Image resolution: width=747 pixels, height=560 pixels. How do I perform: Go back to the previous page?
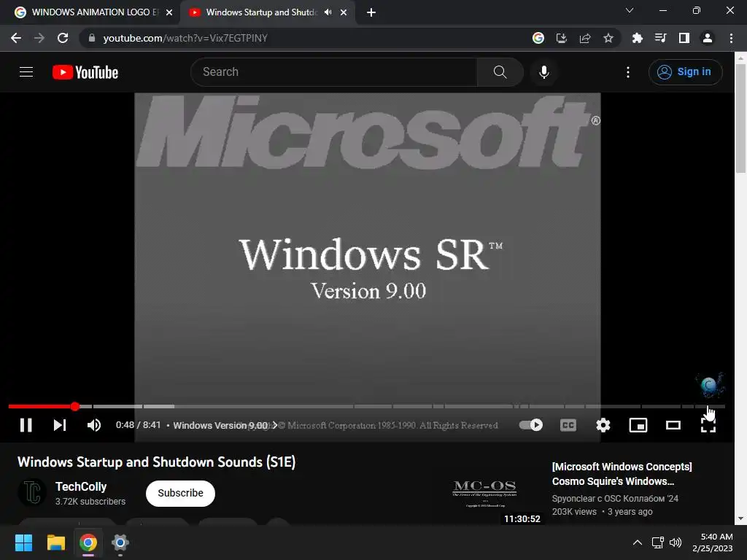coord(16,38)
